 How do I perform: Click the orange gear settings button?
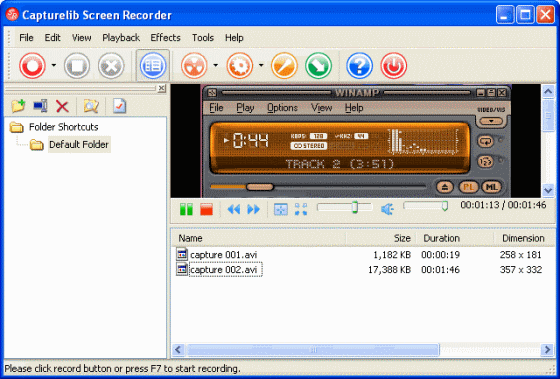240,66
